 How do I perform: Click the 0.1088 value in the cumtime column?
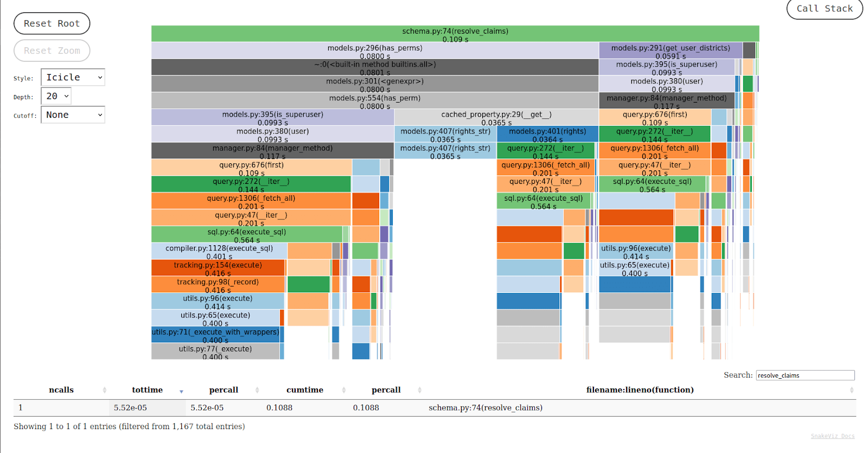pos(279,408)
